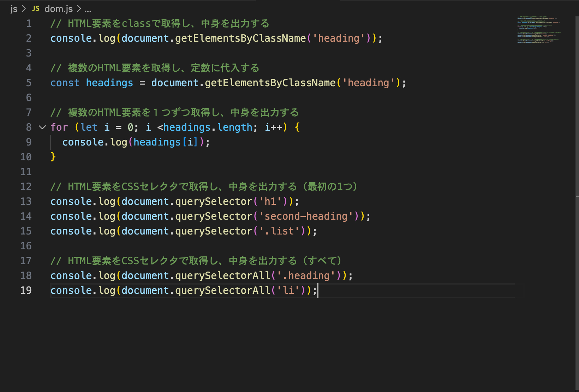
Task: Click the 'second-heading' selector string
Action: pos(306,216)
